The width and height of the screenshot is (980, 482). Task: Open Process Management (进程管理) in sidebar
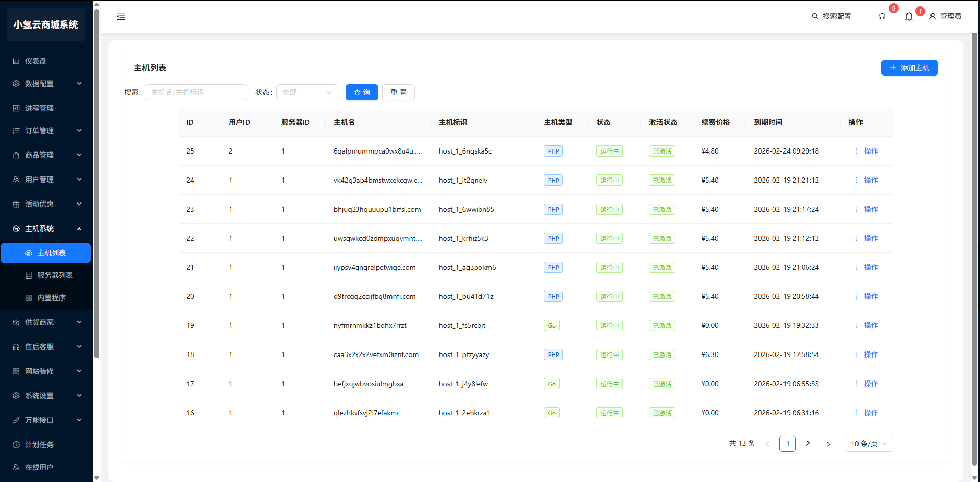coord(39,108)
